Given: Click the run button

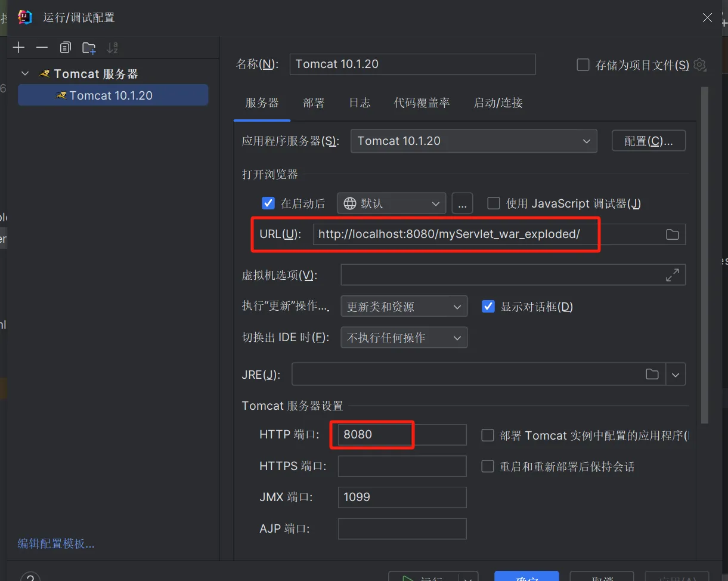Looking at the screenshot, I should click(424, 577).
